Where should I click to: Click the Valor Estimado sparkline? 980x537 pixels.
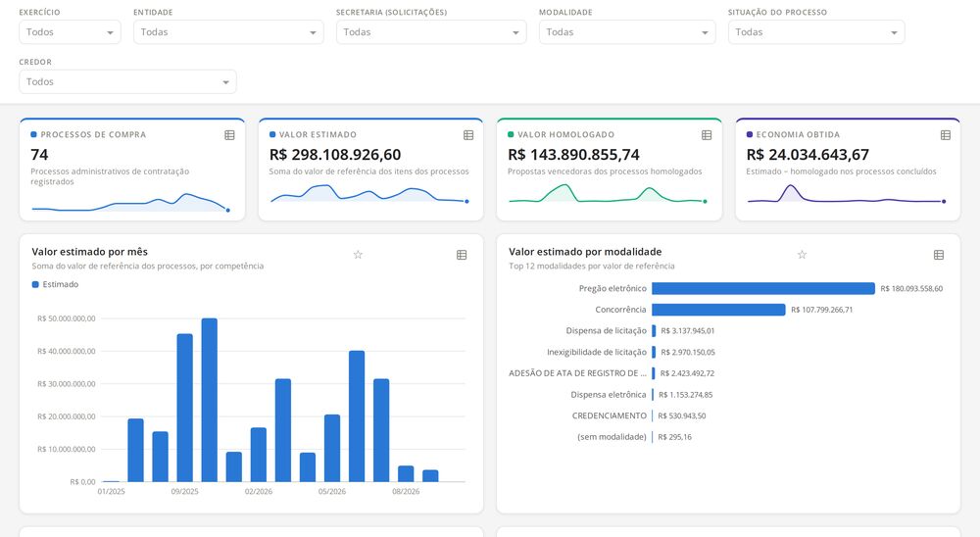pos(369,194)
